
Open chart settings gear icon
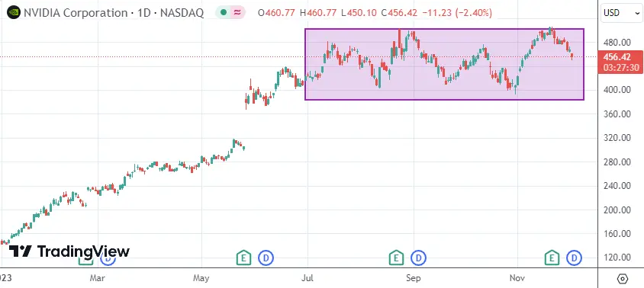pos(623,279)
